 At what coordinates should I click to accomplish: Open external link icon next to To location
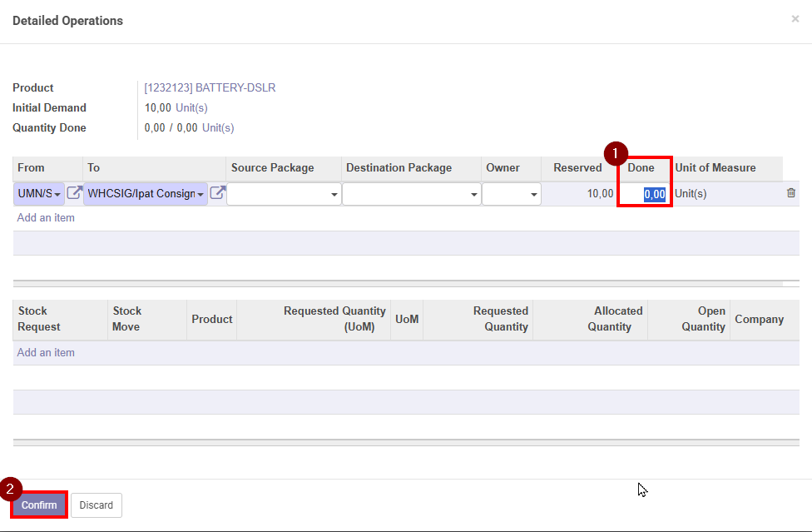coord(217,193)
